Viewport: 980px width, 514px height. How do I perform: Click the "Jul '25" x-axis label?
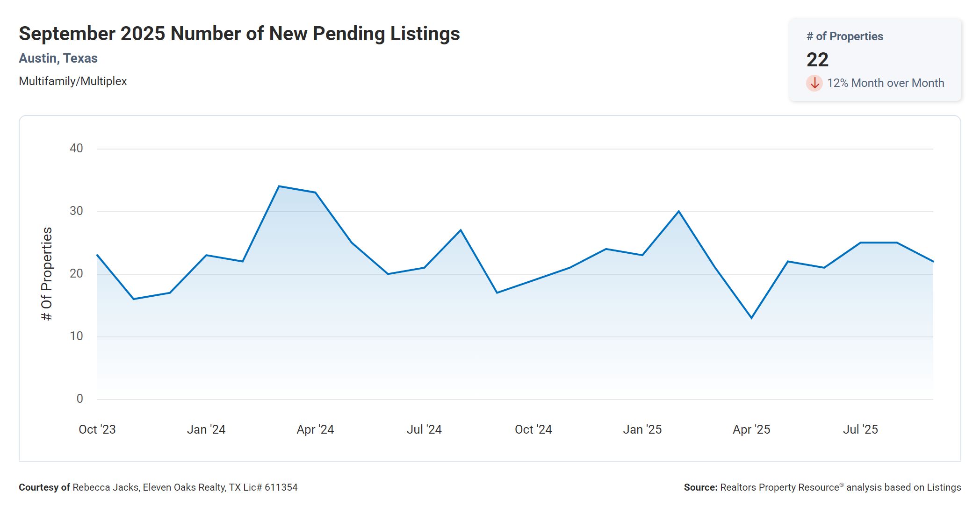click(x=860, y=429)
